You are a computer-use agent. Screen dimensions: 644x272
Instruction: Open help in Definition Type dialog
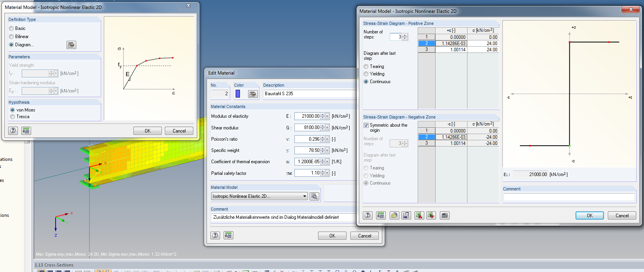click(x=13, y=131)
